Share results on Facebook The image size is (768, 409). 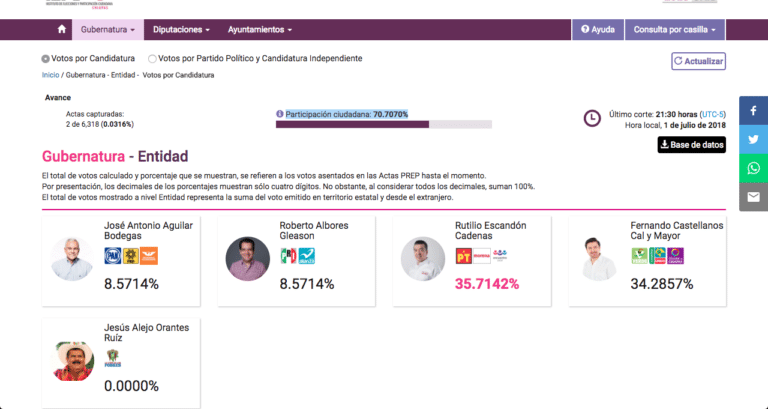[753, 110]
